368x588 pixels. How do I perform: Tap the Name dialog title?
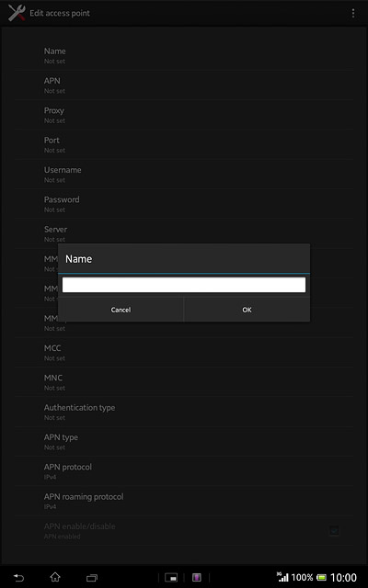[x=78, y=259]
